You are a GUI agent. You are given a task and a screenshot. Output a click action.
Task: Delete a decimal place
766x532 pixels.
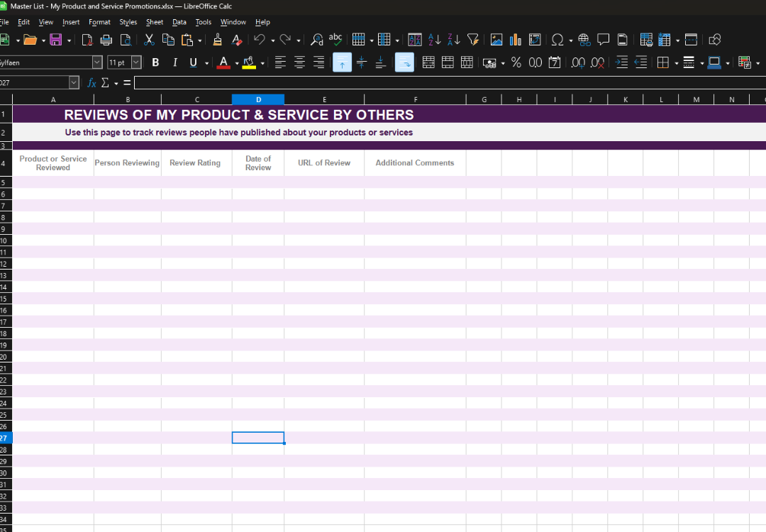coord(597,62)
